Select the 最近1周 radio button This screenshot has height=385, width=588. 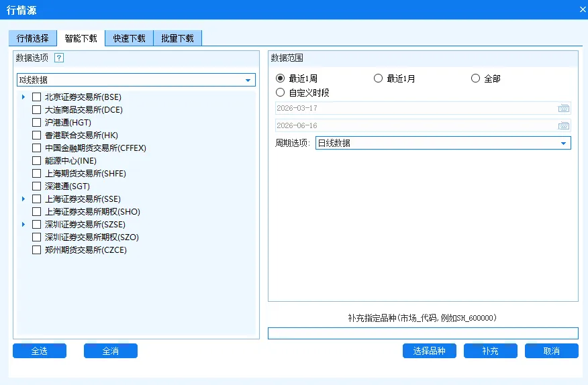(280, 78)
